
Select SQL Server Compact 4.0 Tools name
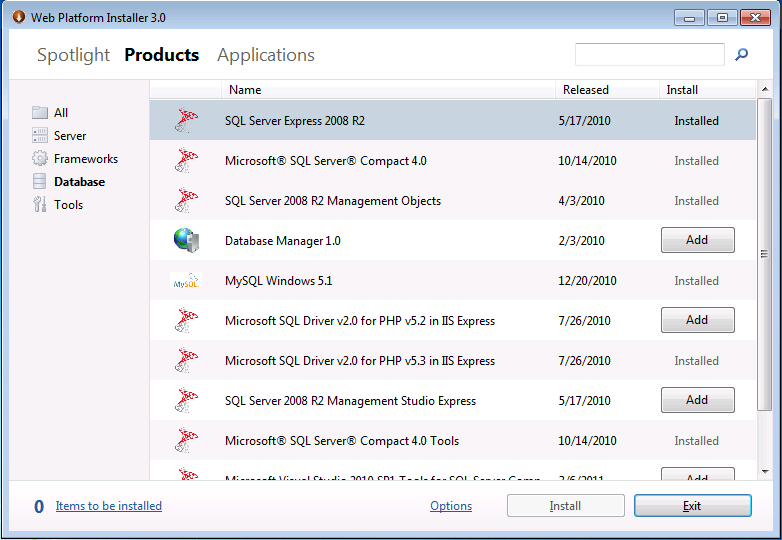point(342,441)
